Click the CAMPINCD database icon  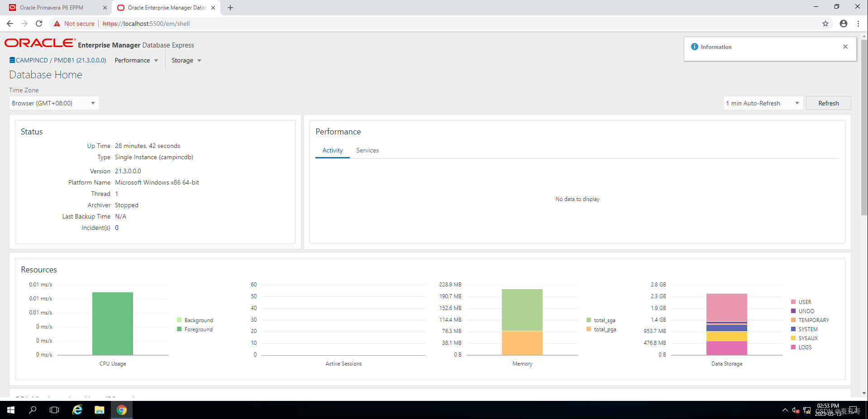(12, 60)
